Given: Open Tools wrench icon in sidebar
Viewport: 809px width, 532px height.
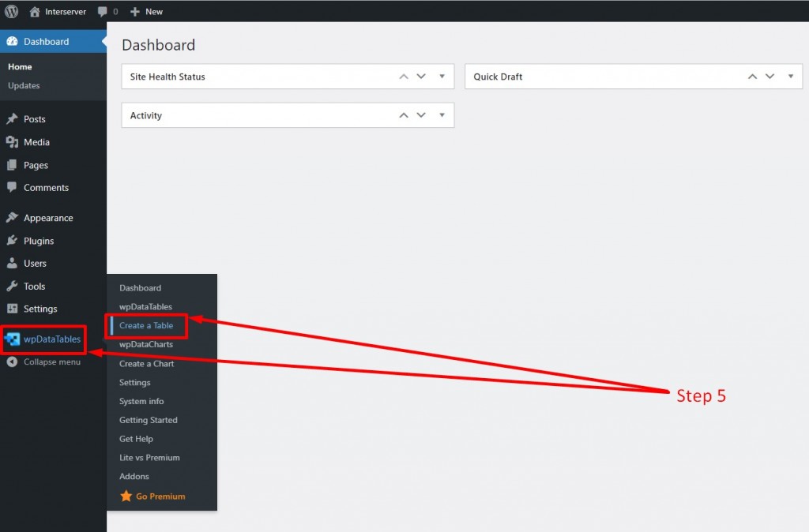Looking at the screenshot, I should tap(12, 286).
